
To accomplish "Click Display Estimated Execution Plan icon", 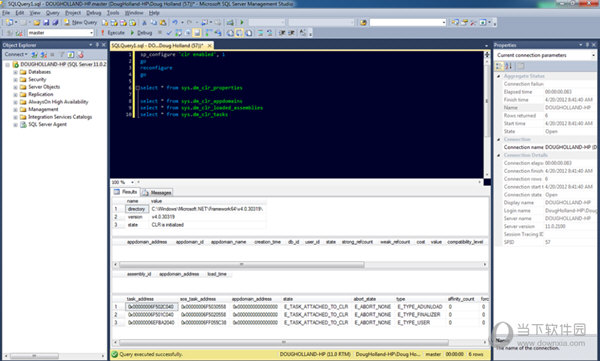I will (178, 33).
